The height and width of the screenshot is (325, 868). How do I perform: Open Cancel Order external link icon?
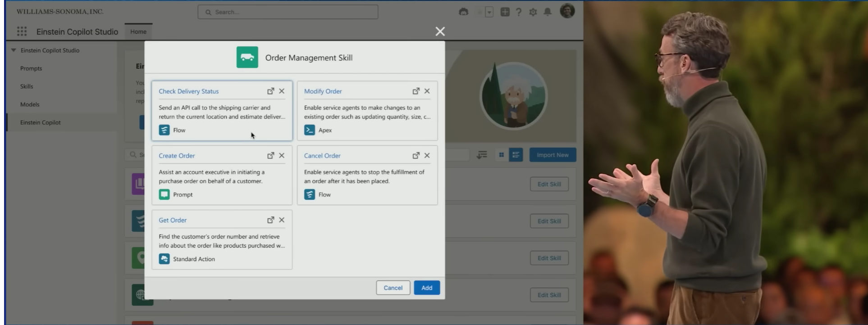pos(416,155)
